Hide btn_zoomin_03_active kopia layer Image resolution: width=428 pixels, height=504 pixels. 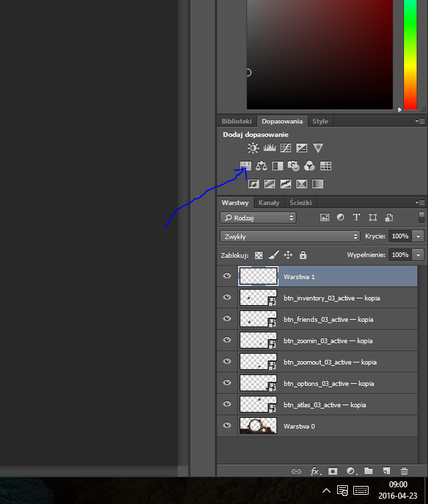(x=227, y=340)
